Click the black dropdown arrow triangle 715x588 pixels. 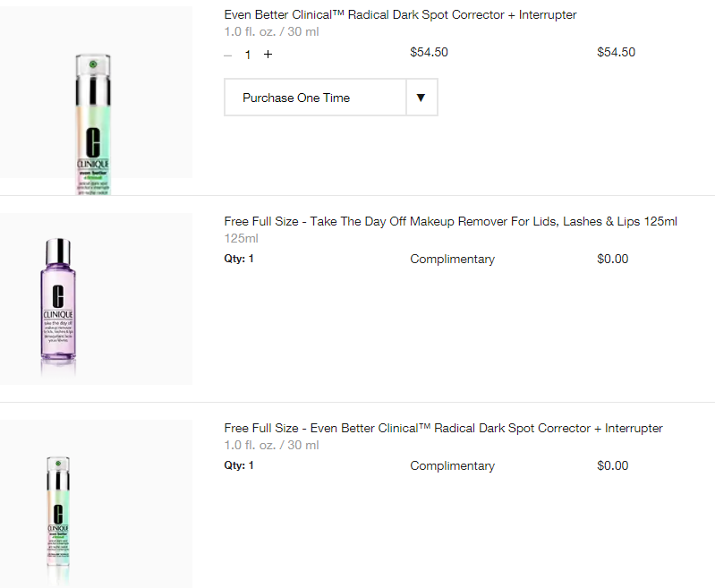click(x=421, y=98)
